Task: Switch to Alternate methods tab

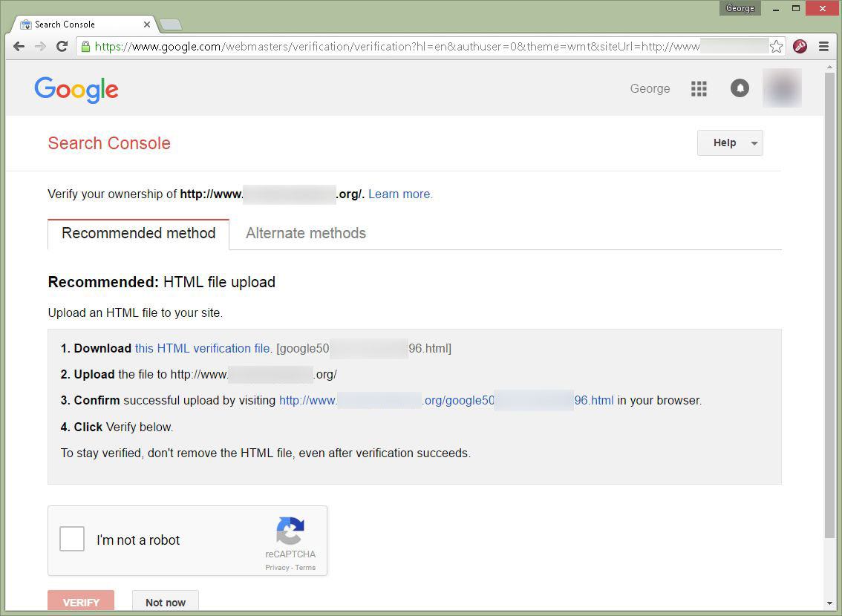Action: tap(306, 233)
